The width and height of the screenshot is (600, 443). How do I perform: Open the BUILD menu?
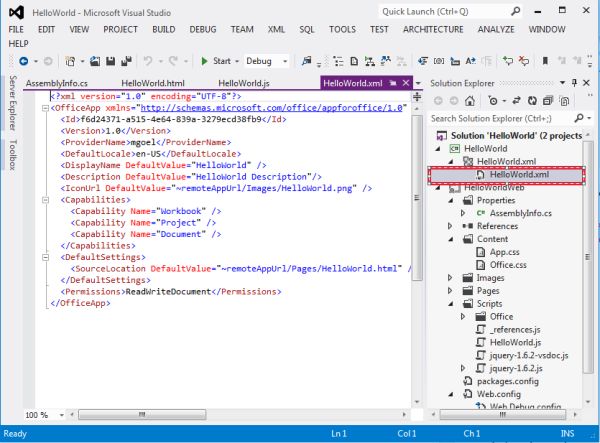coord(163,29)
